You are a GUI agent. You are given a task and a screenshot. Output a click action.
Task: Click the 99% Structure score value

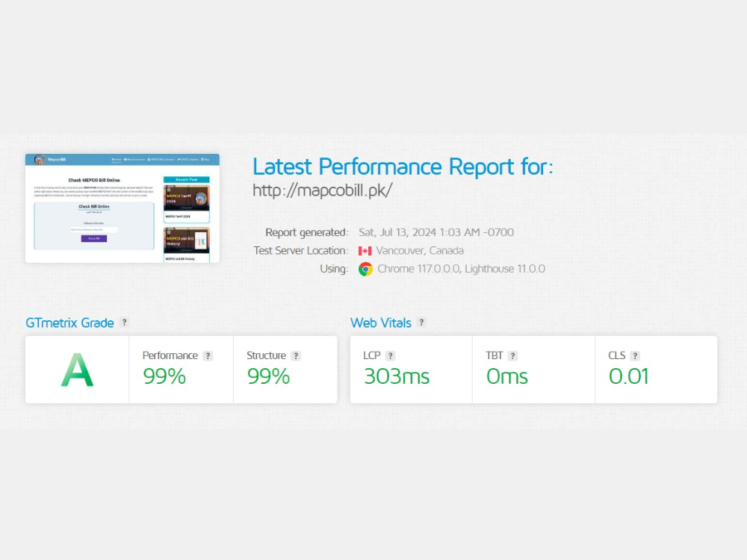[x=268, y=376]
